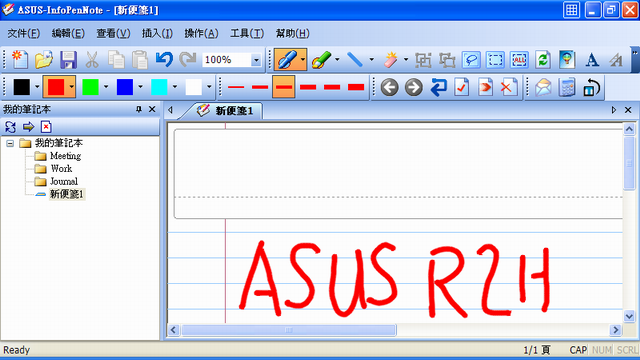
Task: Click the ungroup objects icon
Action: 447,60
